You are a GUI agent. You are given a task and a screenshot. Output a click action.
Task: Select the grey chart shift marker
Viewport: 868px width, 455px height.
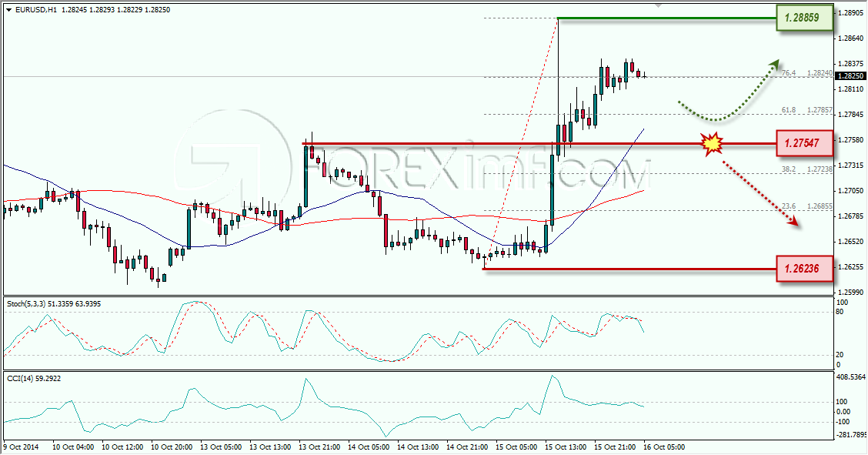pos(658,5)
